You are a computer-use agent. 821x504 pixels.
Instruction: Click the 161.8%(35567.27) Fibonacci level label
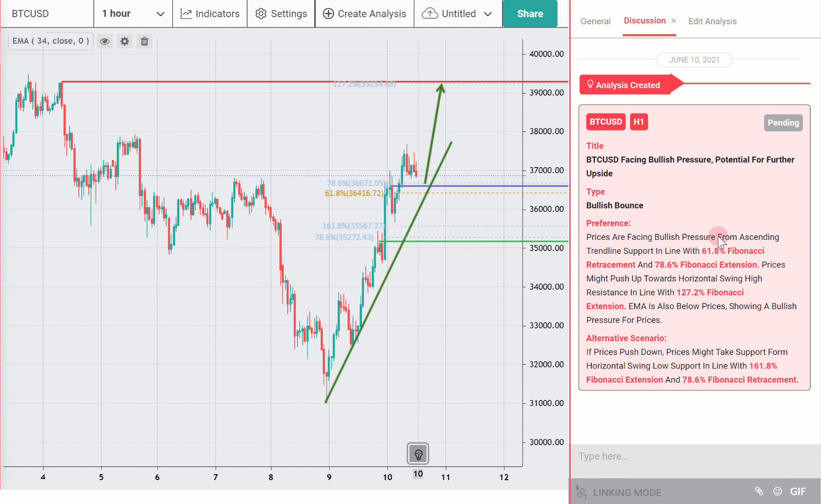tap(353, 226)
